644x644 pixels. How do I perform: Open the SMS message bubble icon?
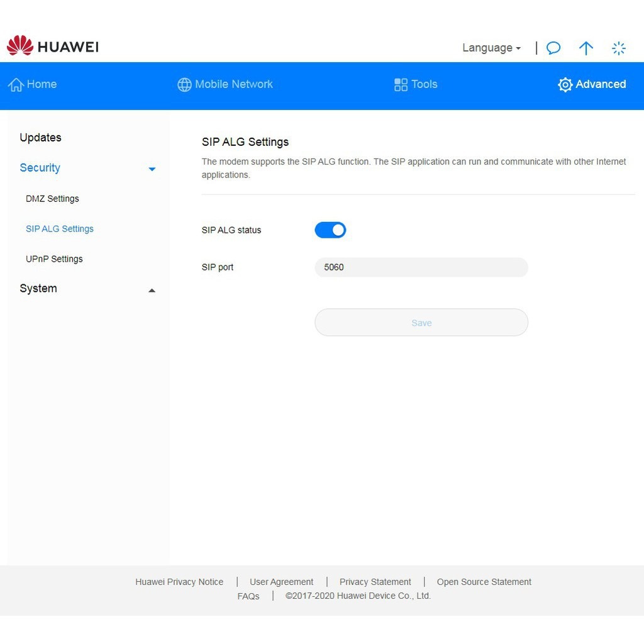(553, 48)
